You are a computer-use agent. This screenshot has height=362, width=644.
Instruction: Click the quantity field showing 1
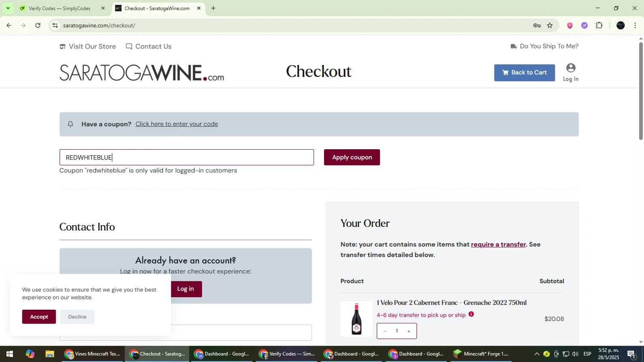[x=397, y=331]
